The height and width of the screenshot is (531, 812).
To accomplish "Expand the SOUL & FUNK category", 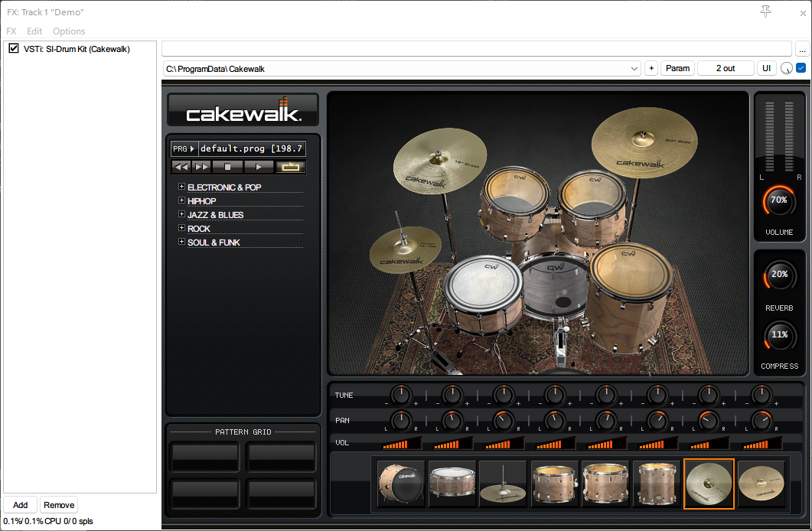I will coord(181,242).
